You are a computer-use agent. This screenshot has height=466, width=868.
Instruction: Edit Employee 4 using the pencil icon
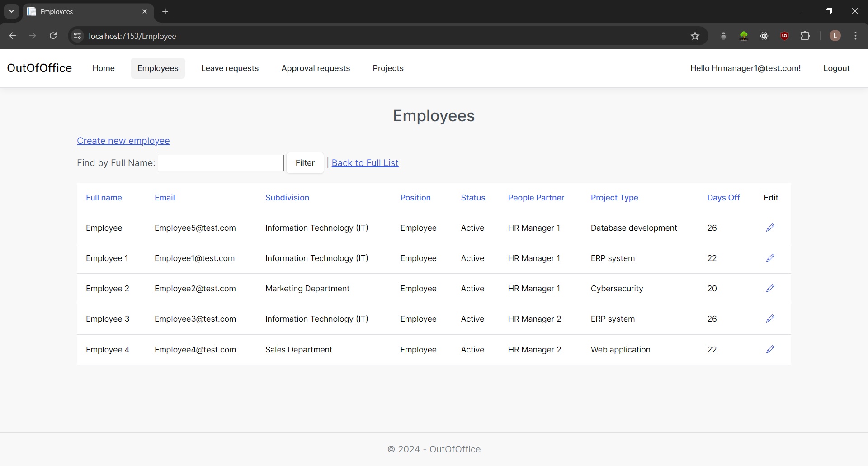[x=770, y=349]
